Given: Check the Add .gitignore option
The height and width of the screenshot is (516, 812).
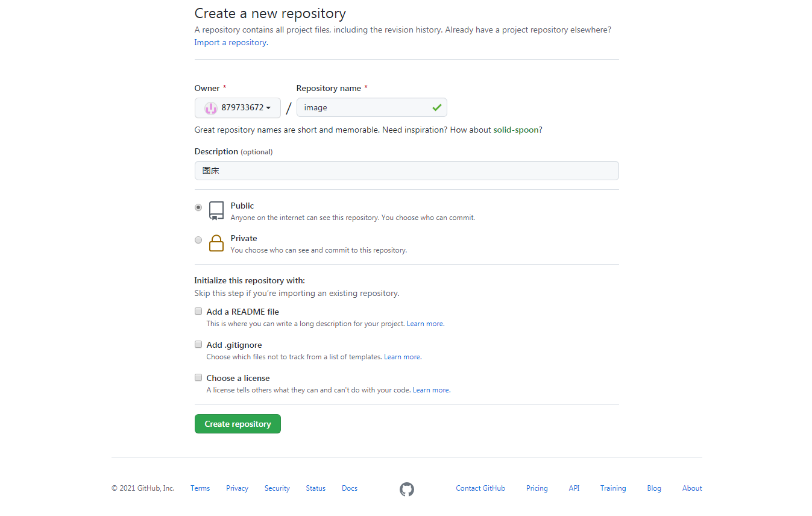Looking at the screenshot, I should pos(198,345).
